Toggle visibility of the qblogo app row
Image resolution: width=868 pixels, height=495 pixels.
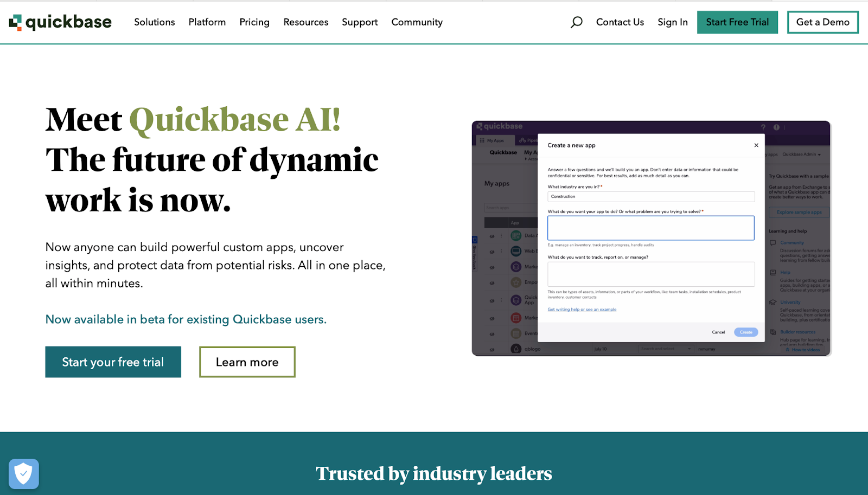click(491, 349)
